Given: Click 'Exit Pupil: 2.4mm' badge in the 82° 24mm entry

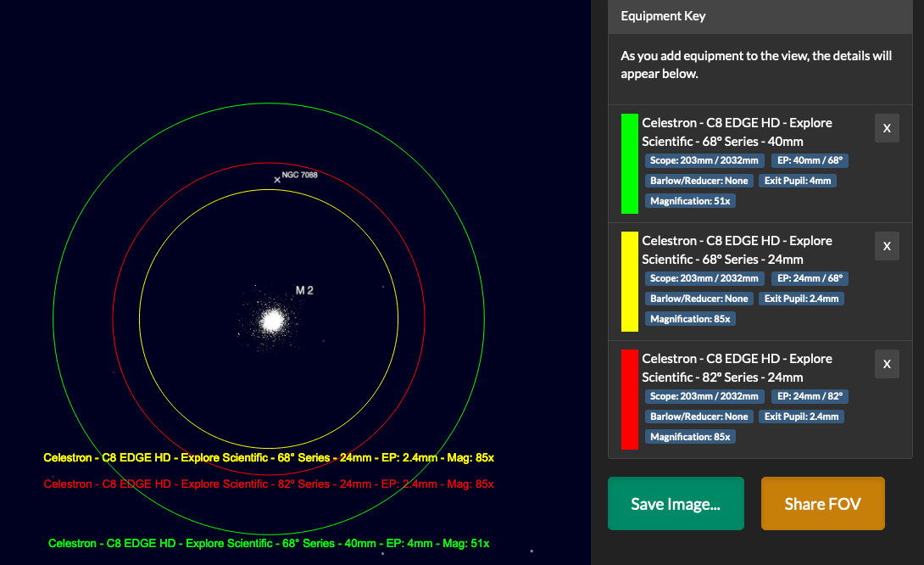Looking at the screenshot, I should 801,417.
